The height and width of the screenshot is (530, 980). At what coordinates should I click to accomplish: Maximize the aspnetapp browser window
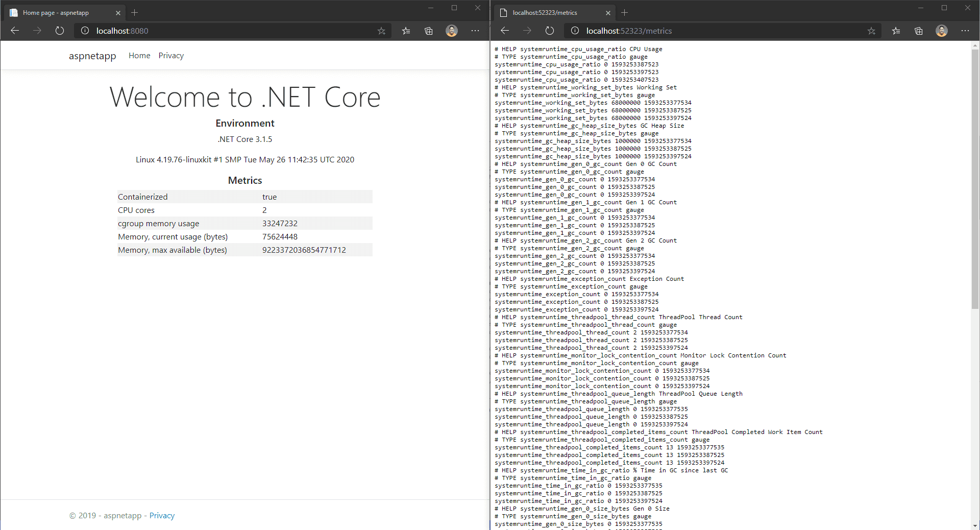pyautogui.click(x=454, y=8)
